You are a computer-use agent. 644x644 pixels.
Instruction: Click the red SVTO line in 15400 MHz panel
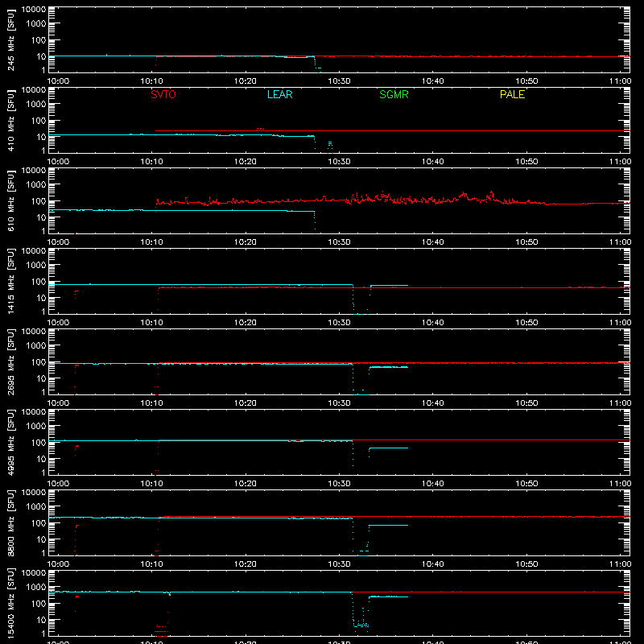[x=493, y=592]
